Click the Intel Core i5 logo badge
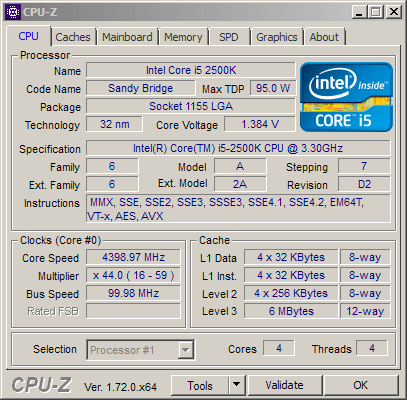 click(346, 97)
